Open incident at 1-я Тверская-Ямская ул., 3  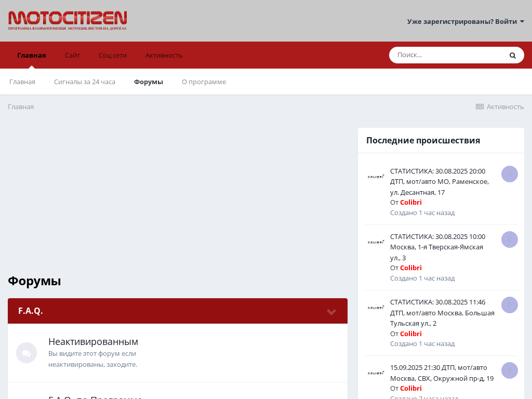[437, 247]
